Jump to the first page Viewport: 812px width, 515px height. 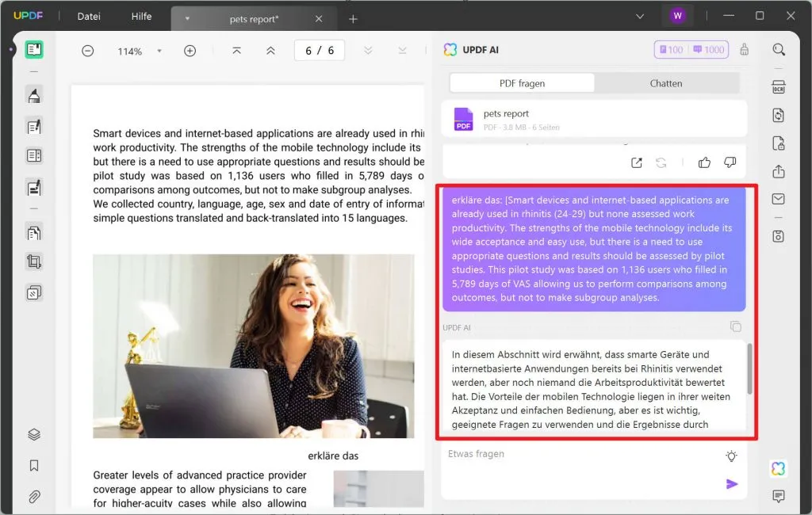click(x=236, y=51)
